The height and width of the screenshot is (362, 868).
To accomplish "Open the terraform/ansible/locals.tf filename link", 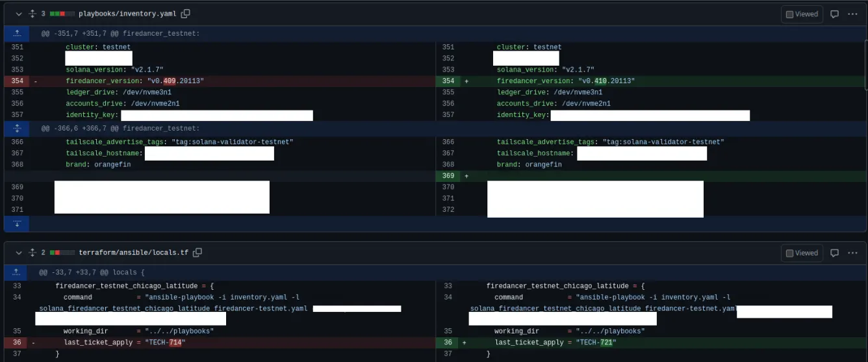I will click(133, 253).
